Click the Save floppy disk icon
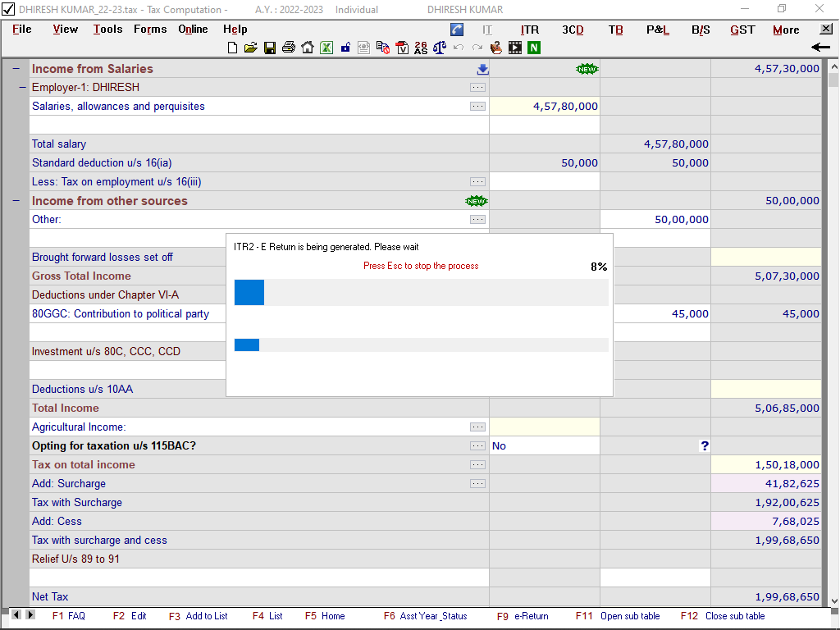This screenshot has width=840, height=630. click(270, 48)
